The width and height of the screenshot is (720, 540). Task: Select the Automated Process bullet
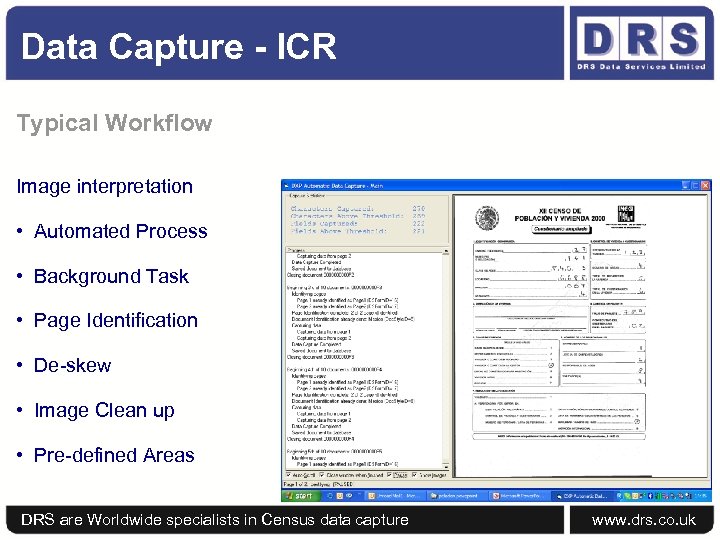click(x=121, y=231)
